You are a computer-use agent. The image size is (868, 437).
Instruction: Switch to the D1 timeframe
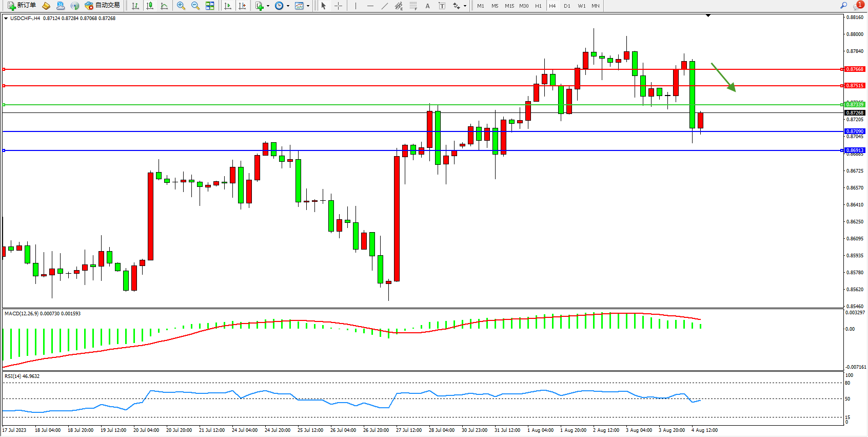[567, 6]
